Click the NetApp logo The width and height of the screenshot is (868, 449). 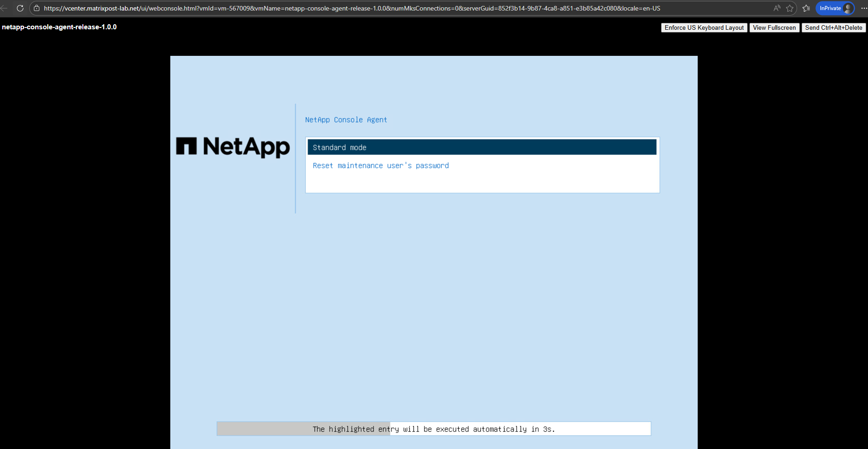[233, 147]
